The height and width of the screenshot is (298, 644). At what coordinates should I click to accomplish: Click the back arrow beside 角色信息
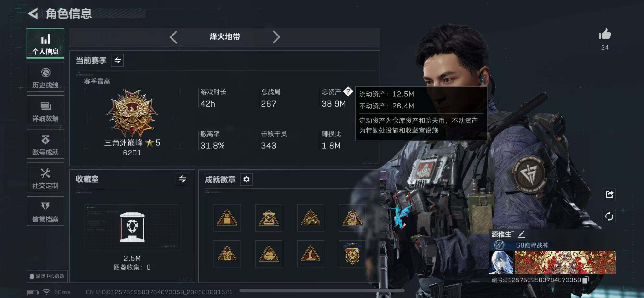click(x=33, y=13)
